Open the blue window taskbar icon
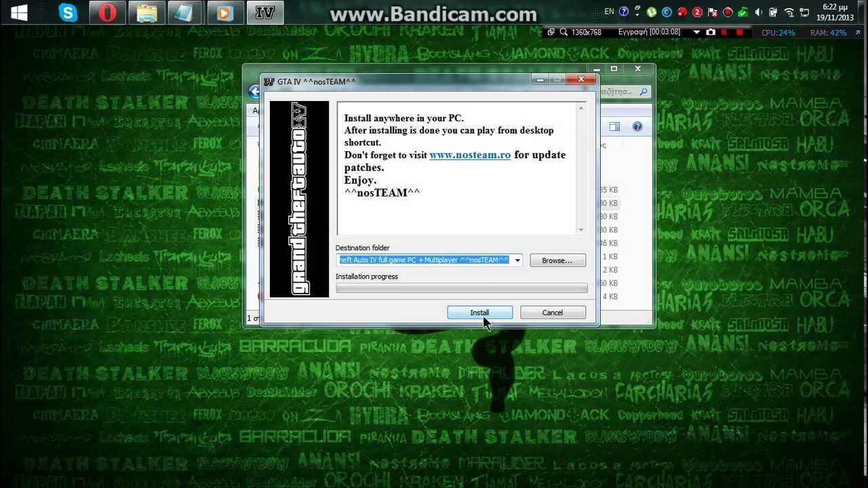The image size is (868, 488). pyautogui.click(x=185, y=13)
